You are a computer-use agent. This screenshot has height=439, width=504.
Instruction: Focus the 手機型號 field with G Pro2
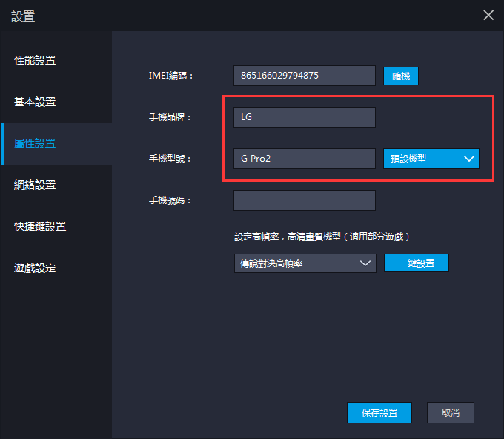(304, 159)
